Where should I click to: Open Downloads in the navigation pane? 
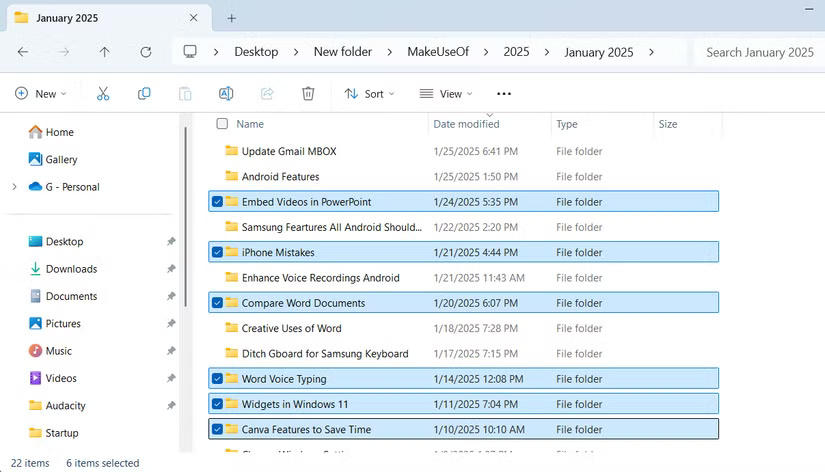[71, 269]
